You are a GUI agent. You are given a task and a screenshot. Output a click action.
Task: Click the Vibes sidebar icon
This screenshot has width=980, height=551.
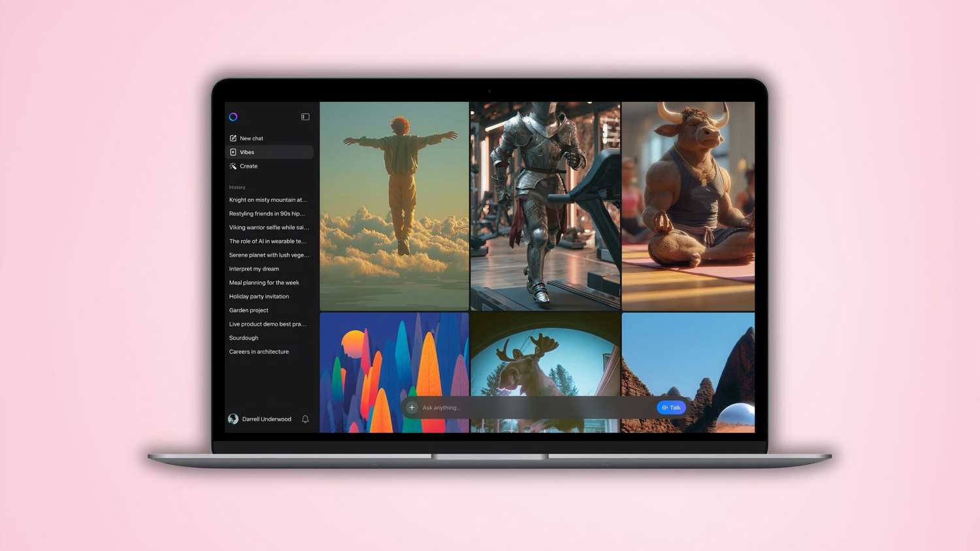234,151
